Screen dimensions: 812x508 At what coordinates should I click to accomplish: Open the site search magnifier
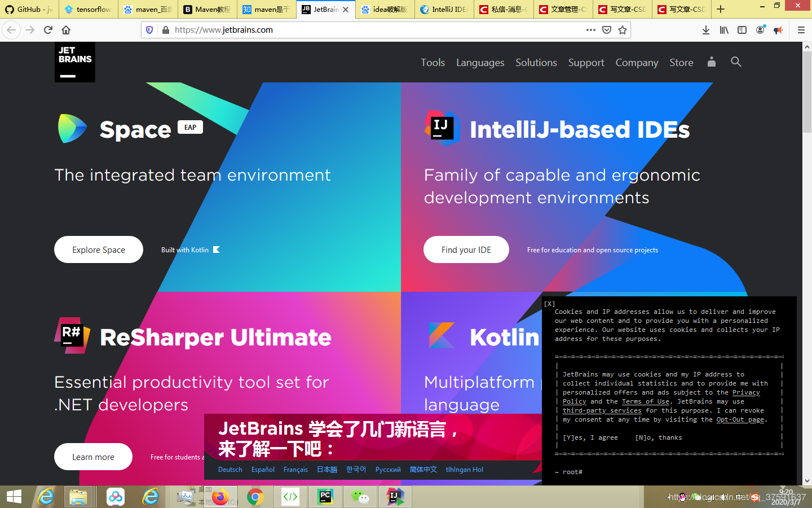[736, 62]
